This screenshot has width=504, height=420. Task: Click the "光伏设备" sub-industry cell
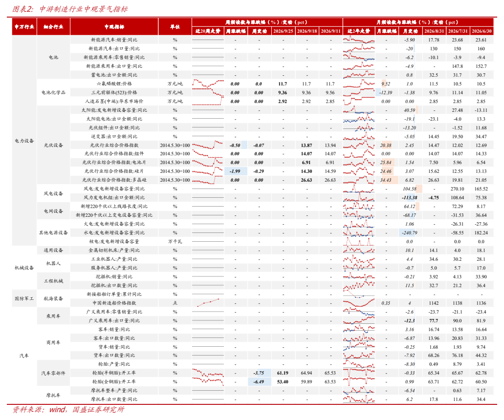[53, 145]
